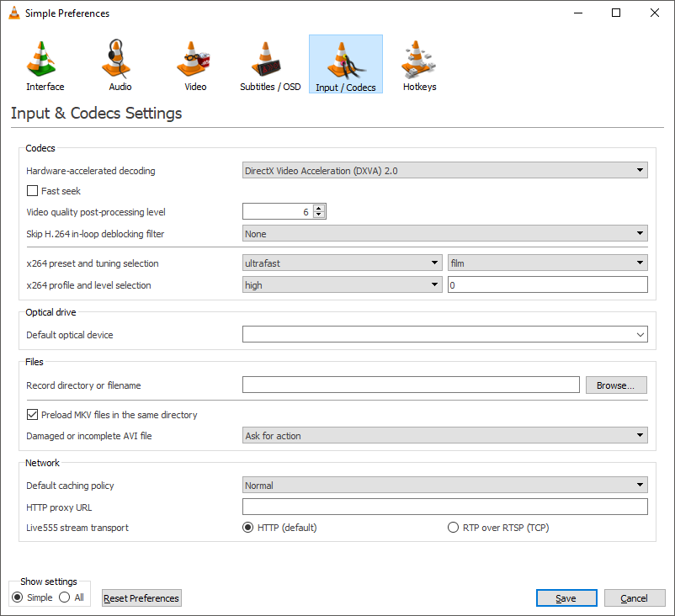
Task: Open Video settings cone icon
Action: pyautogui.click(x=193, y=59)
